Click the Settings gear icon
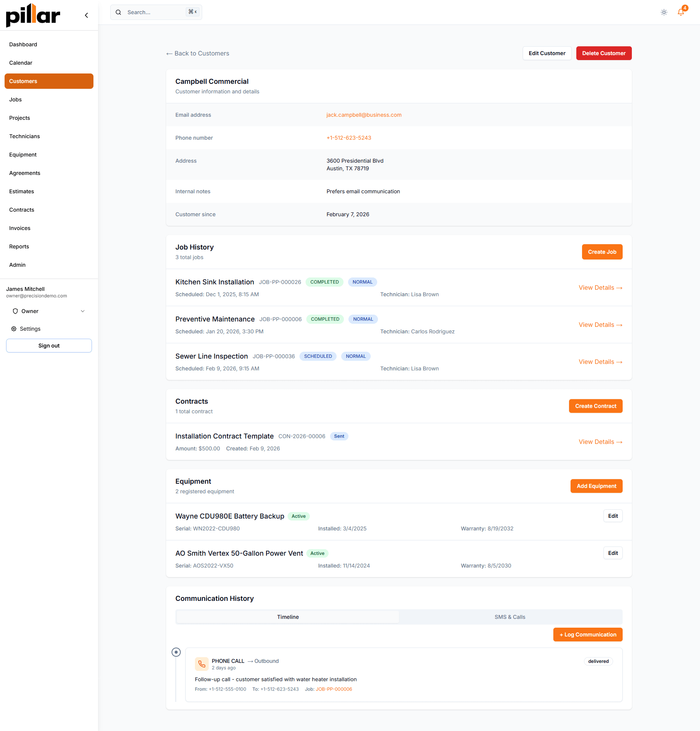The width and height of the screenshot is (700, 731). coord(14,329)
